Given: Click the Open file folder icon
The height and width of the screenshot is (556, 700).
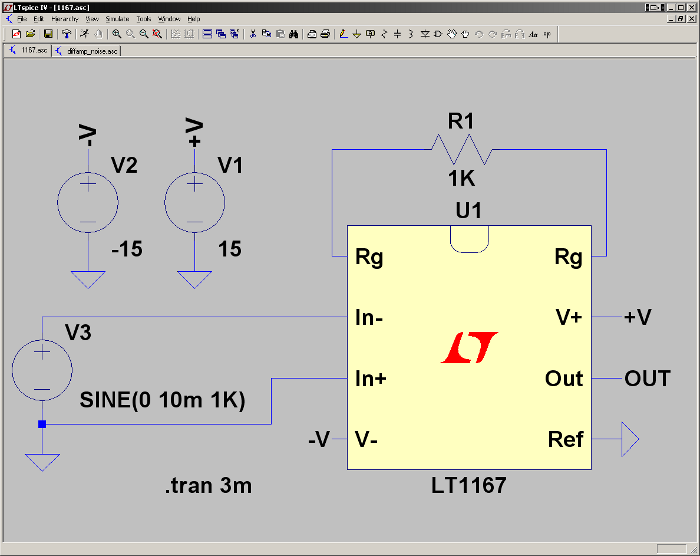Looking at the screenshot, I should [x=30, y=34].
